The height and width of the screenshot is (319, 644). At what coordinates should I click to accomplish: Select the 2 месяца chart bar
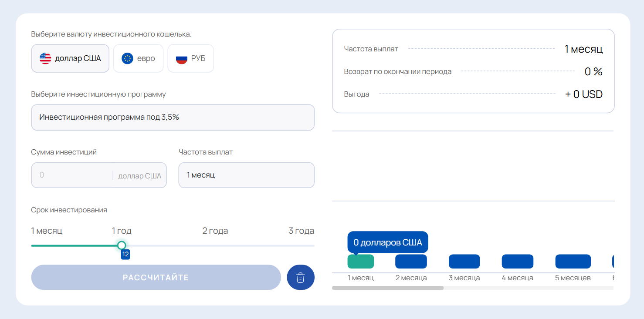coord(411,262)
